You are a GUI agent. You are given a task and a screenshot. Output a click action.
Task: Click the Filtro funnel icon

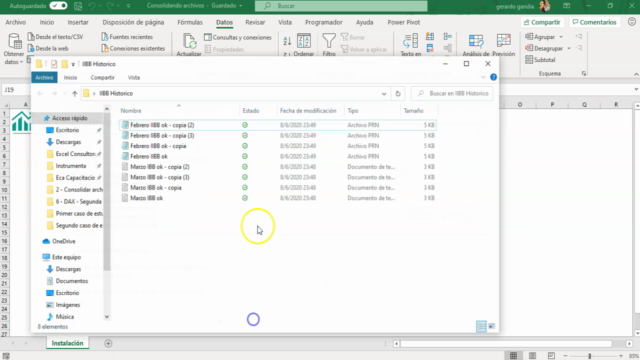coord(329,41)
